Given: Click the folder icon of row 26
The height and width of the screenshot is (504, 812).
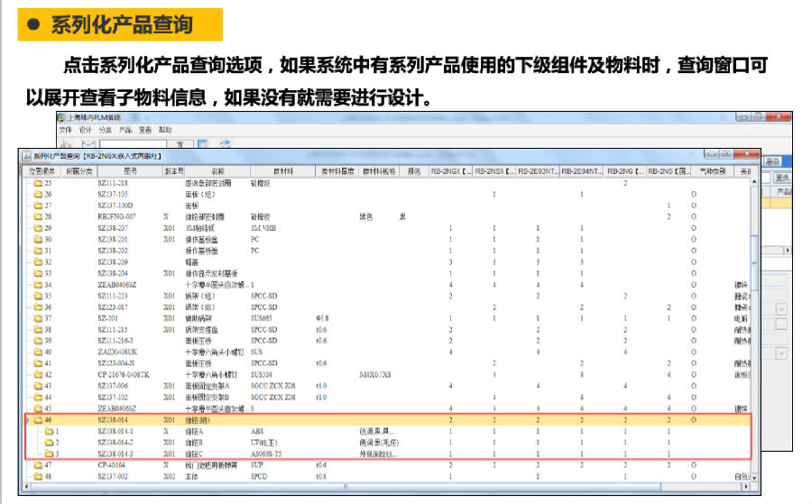Looking at the screenshot, I should 38,195.
